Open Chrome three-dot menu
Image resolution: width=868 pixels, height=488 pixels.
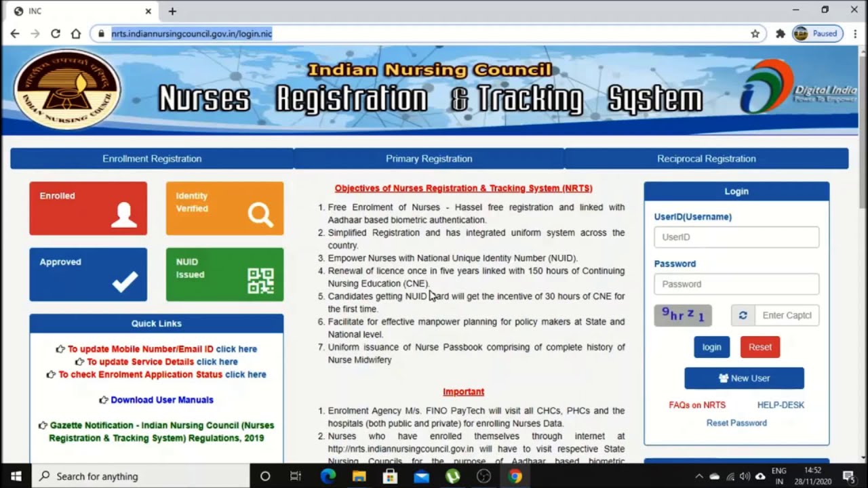(854, 33)
